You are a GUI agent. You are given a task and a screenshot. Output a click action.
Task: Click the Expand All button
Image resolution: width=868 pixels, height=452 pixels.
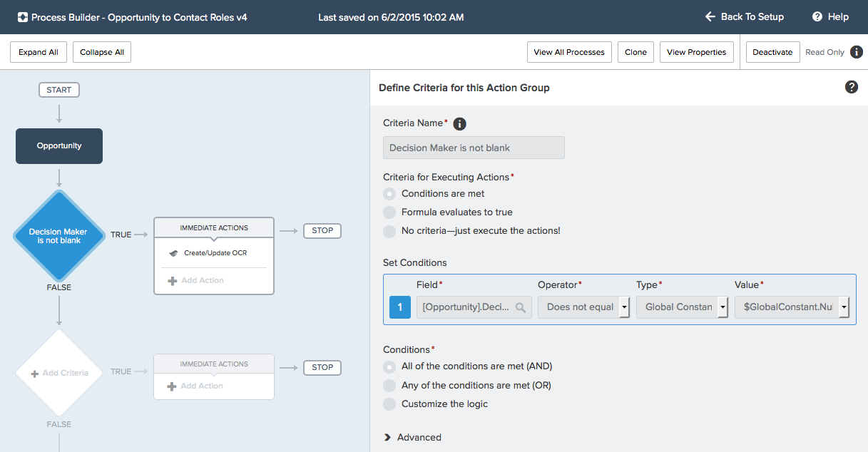click(39, 52)
